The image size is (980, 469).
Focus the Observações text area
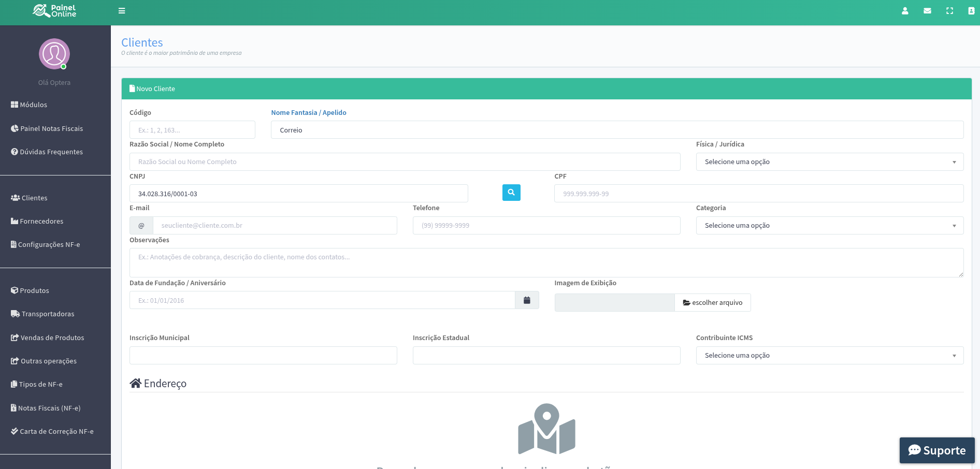tap(546, 262)
